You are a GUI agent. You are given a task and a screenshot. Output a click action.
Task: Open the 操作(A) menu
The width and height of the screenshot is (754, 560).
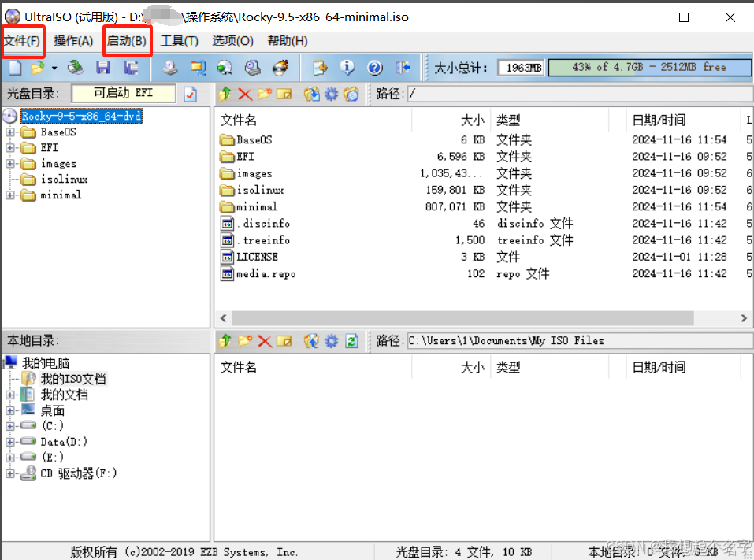[73, 41]
